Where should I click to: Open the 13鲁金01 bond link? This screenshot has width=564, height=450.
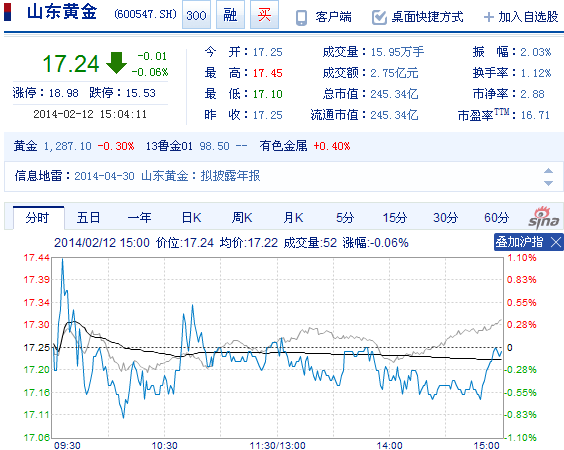click(169, 146)
